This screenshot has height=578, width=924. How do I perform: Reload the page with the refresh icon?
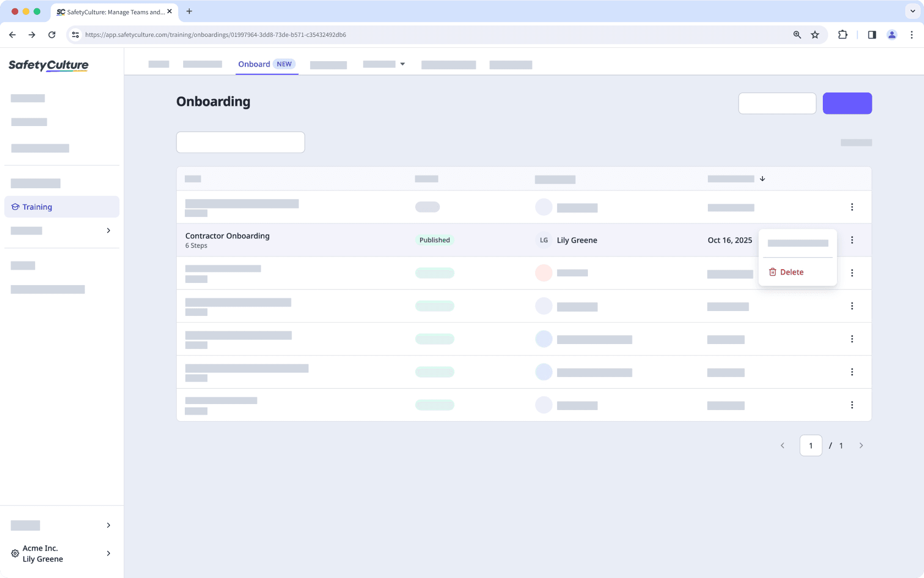coord(52,35)
